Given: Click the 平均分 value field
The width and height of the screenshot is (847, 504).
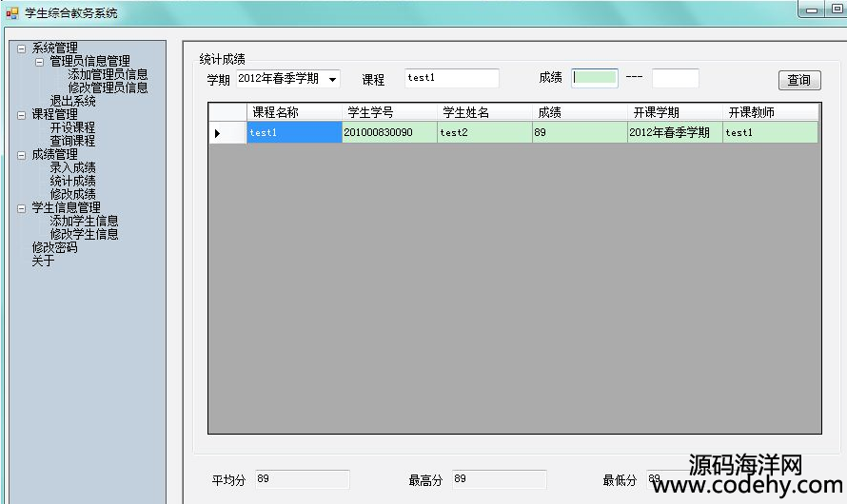Looking at the screenshot, I should coord(303,479).
